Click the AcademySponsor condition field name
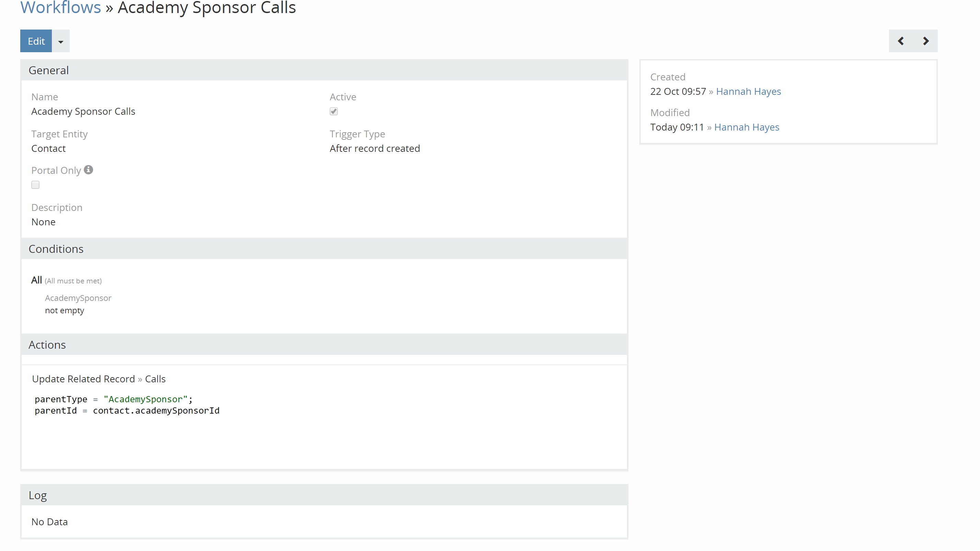Image resolution: width=980 pixels, height=551 pixels. [78, 298]
